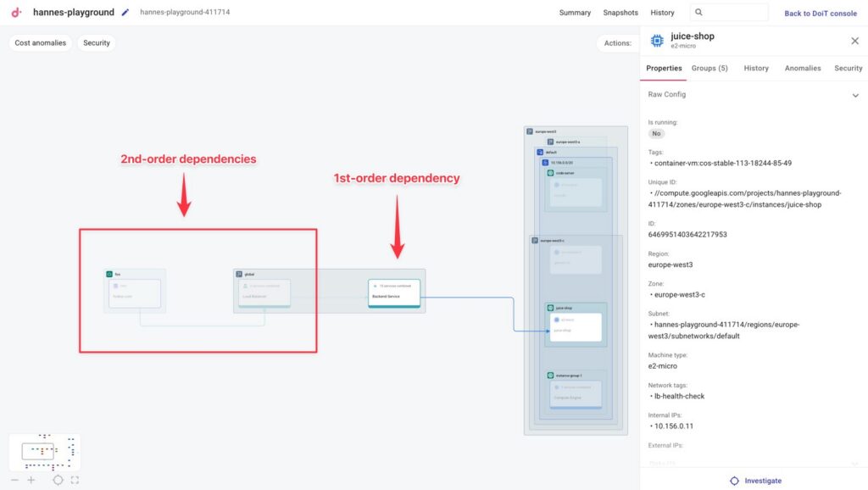
Task: Zoom in with the plus icon
Action: (31, 480)
